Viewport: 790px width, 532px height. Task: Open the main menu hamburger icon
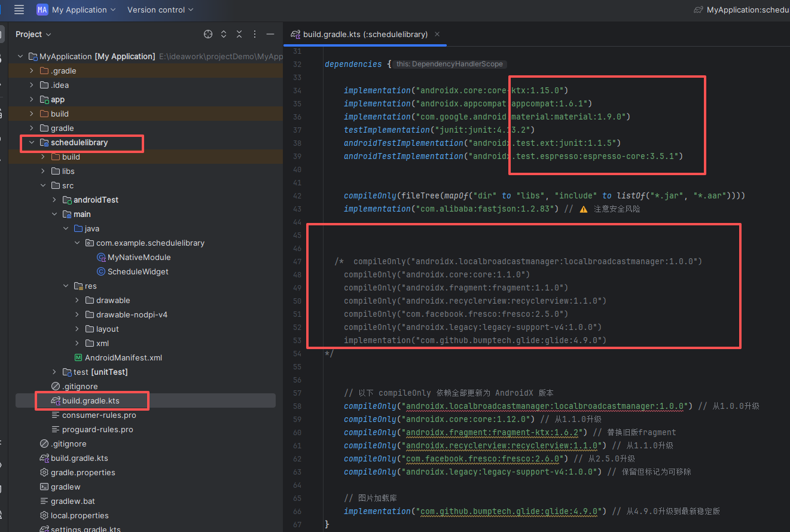pos(19,10)
